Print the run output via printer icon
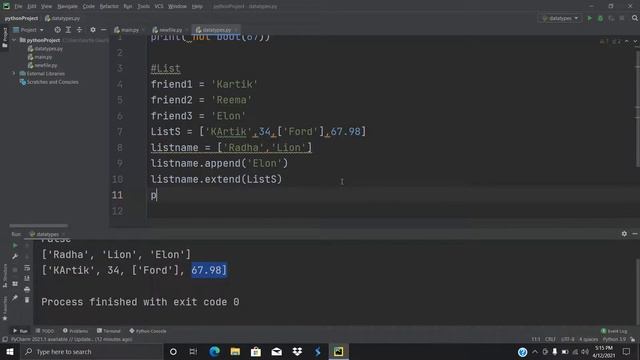Image resolution: width=640 pixels, height=360 pixels. tap(27, 289)
